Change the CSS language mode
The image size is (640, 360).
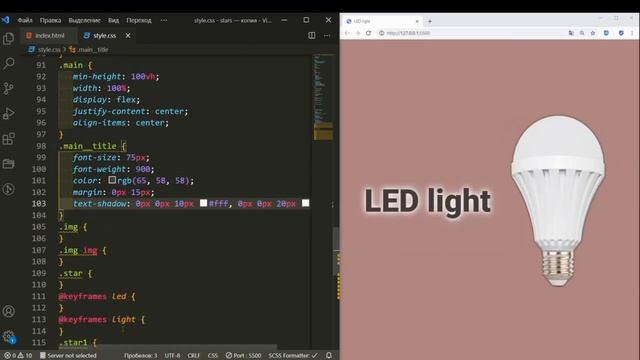click(x=213, y=356)
